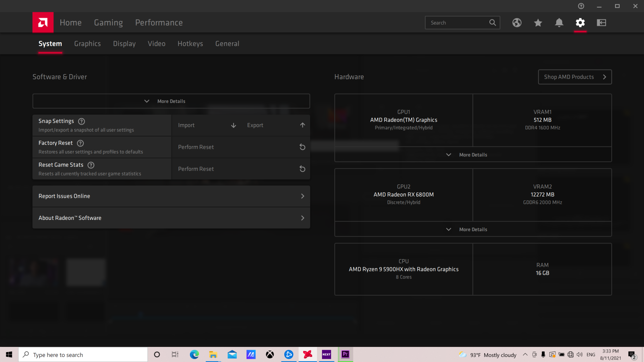This screenshot has height=362, width=644.
Task: Open About Radeon Software chevron
Action: coord(303,218)
